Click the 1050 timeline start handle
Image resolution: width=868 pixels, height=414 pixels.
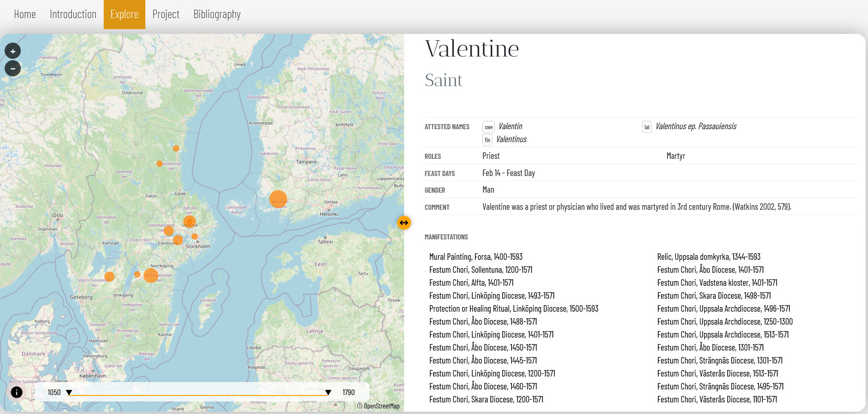pos(69,393)
